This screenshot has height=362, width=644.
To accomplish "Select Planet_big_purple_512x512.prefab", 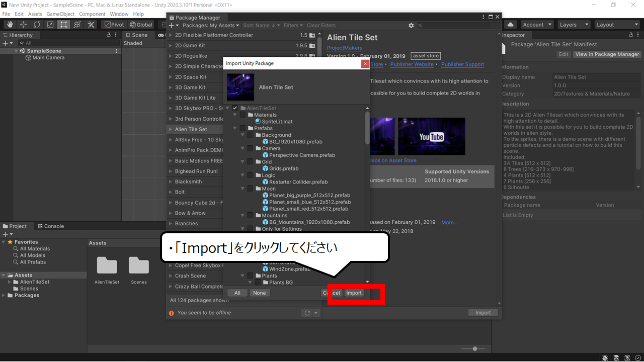I will pos(306,195).
